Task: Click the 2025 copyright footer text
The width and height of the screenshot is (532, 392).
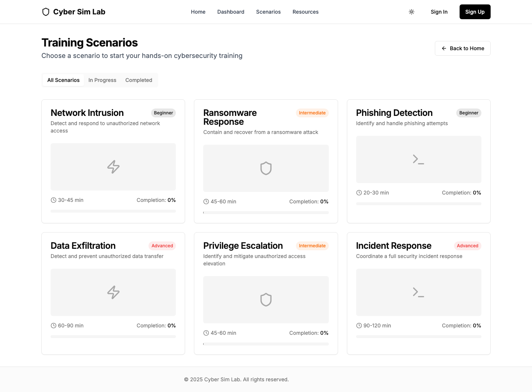Action: point(236,379)
